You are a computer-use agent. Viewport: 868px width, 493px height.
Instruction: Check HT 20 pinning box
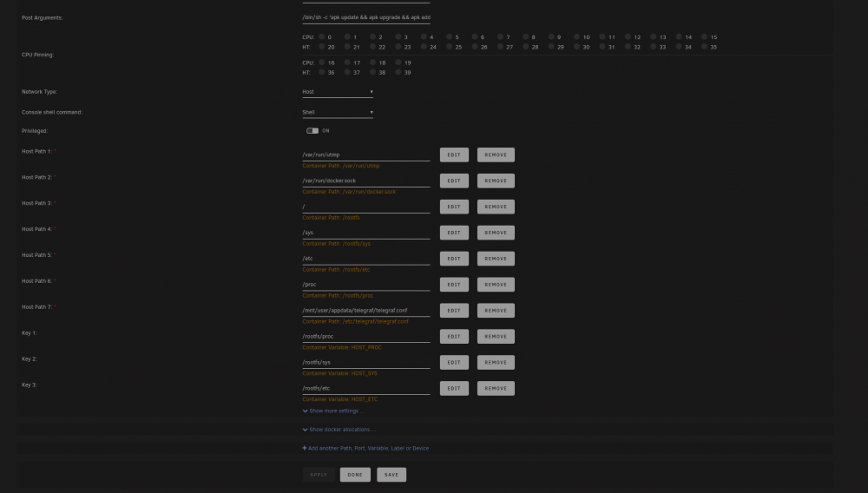(322, 47)
